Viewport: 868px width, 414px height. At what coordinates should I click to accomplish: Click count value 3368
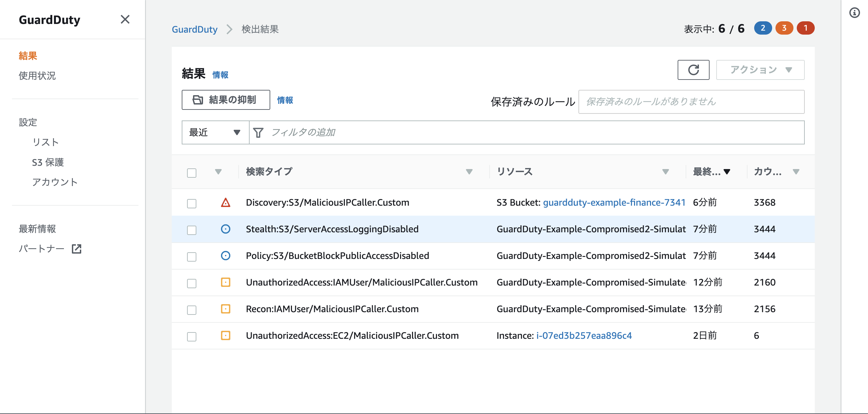point(764,202)
